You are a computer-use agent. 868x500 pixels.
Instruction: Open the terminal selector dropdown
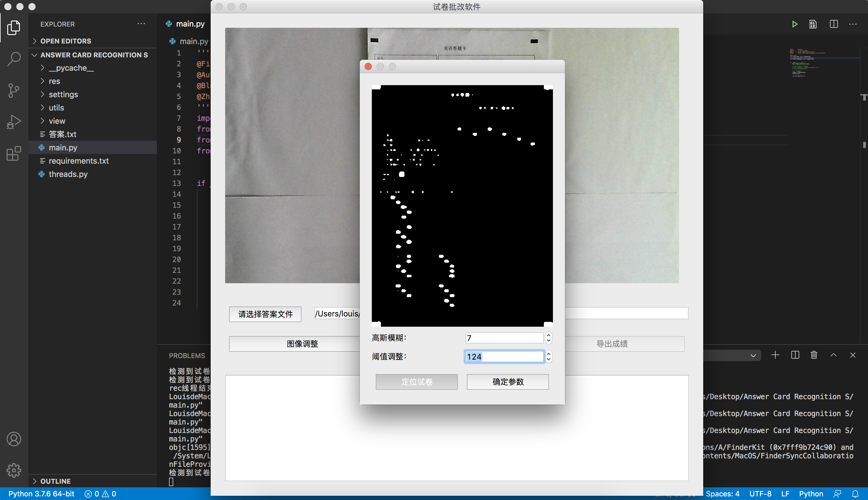coord(753,355)
